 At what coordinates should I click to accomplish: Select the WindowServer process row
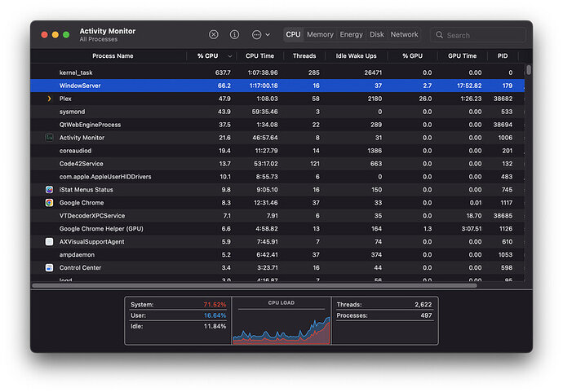point(277,86)
